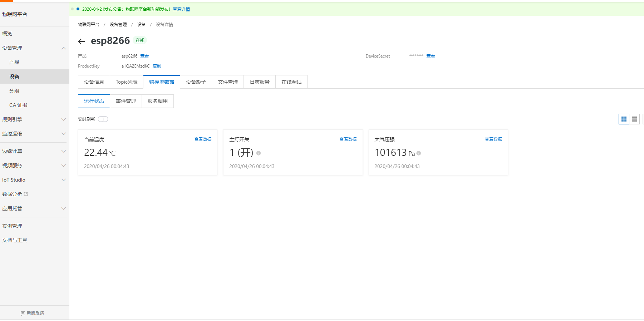The height and width of the screenshot is (321, 644).
Task: Open the 设备信息 tab
Action: tap(94, 82)
